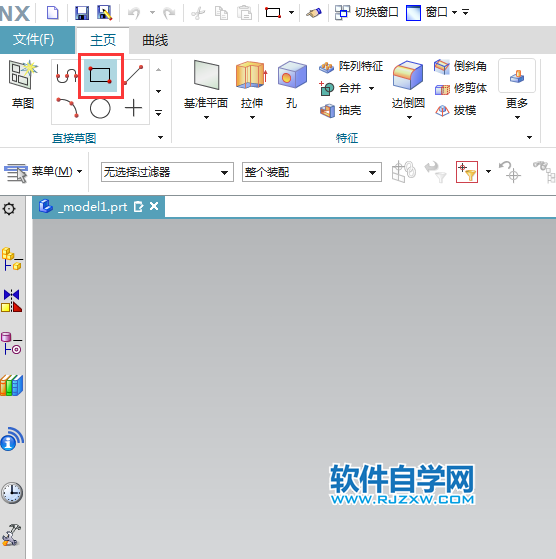Click the 孔 hole feature tool
This screenshot has height=559, width=556.
pos(292,85)
